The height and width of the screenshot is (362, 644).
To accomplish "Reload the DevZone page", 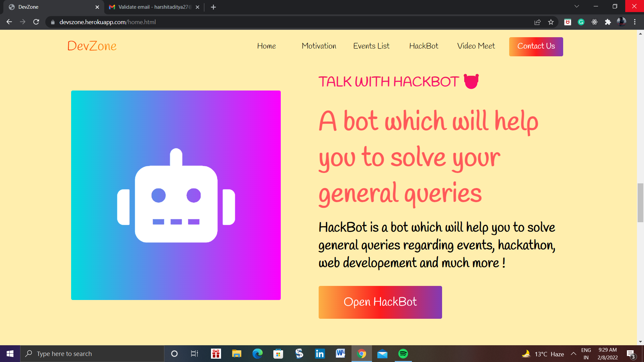I will [x=36, y=22].
